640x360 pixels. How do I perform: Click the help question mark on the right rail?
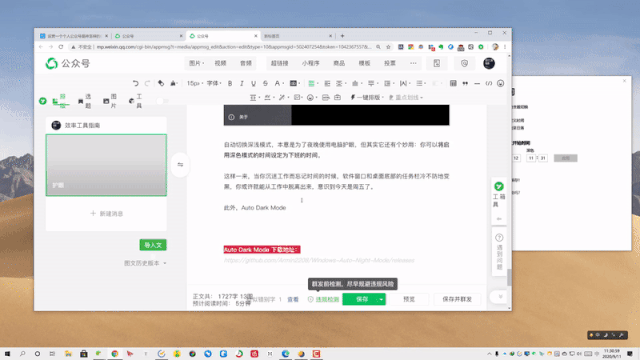click(499, 238)
